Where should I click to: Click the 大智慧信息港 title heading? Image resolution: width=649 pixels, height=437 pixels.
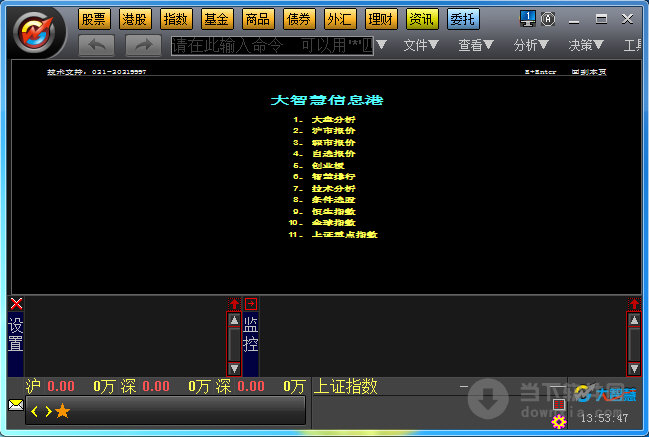pyautogui.click(x=327, y=100)
